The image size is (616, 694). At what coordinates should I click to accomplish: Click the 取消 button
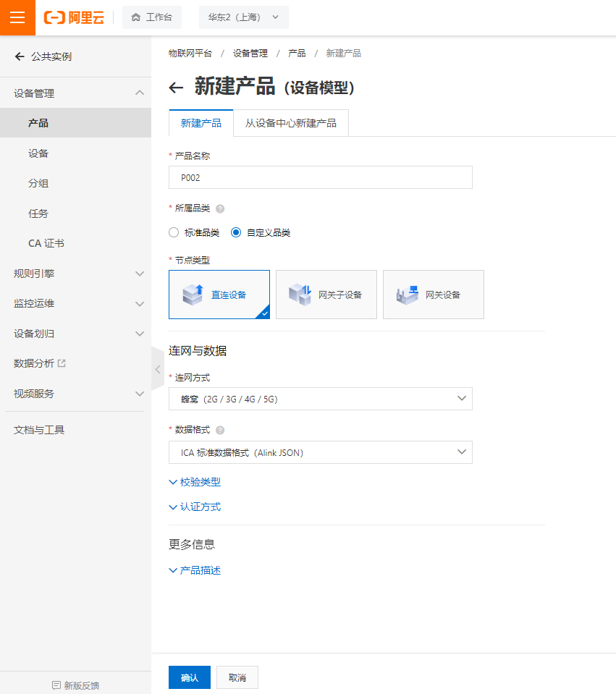[x=237, y=677]
